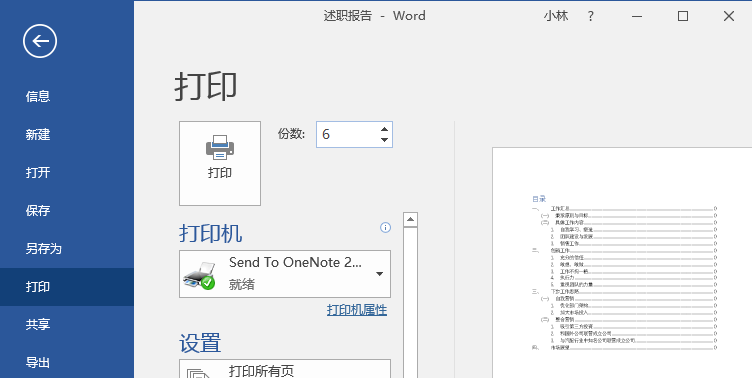Image resolution: width=752 pixels, height=378 pixels.
Task: Go back using the circled arrow
Action: [40, 41]
